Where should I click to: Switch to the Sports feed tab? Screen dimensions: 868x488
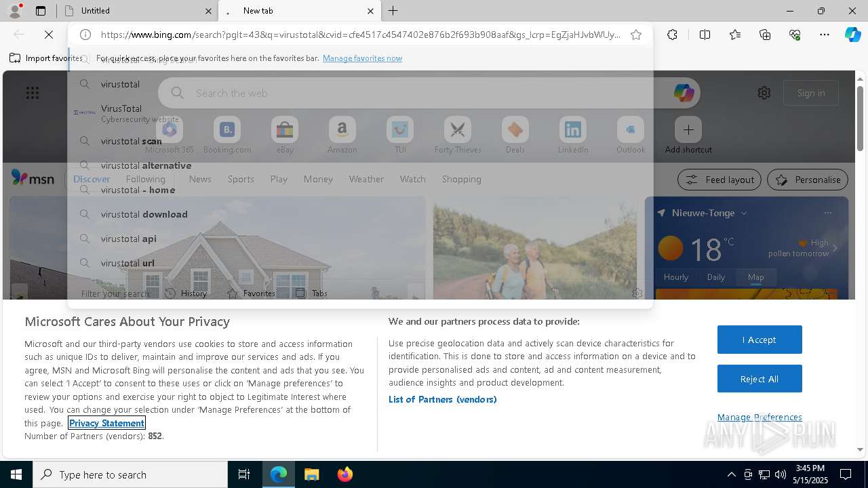pyautogui.click(x=241, y=179)
